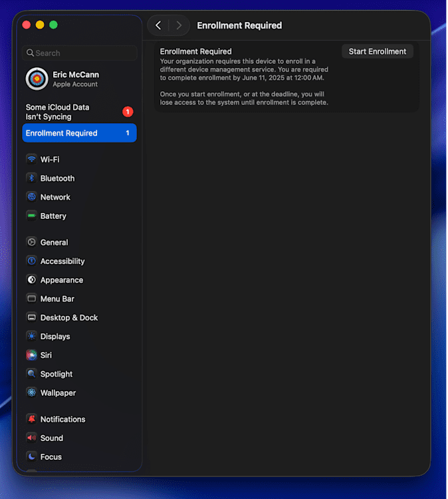Screen dimensions: 448x499
Task: Select the Bluetooth icon in sidebar
Action: (31, 178)
